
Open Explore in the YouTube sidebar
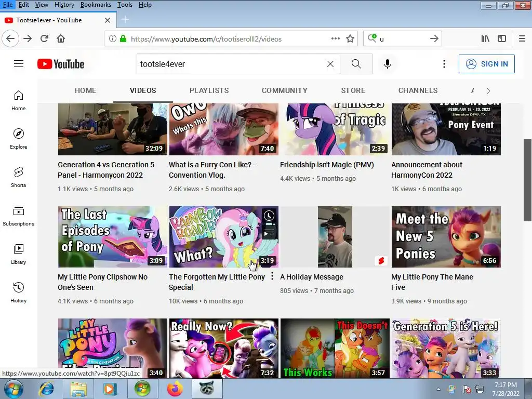pyautogui.click(x=19, y=139)
